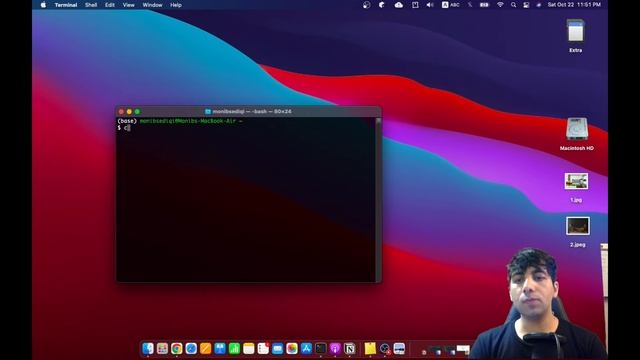Open Finder in the Dock

coord(148,348)
